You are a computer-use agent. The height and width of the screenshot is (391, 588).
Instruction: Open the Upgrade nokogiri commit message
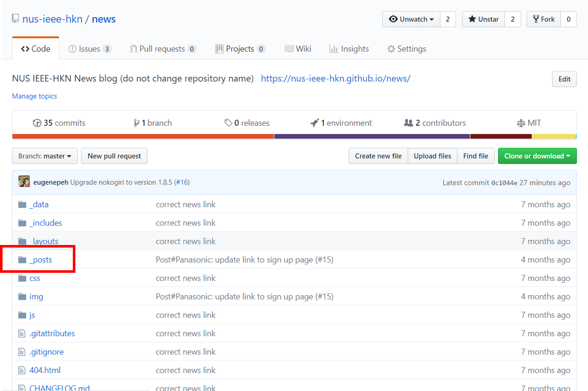tap(121, 182)
